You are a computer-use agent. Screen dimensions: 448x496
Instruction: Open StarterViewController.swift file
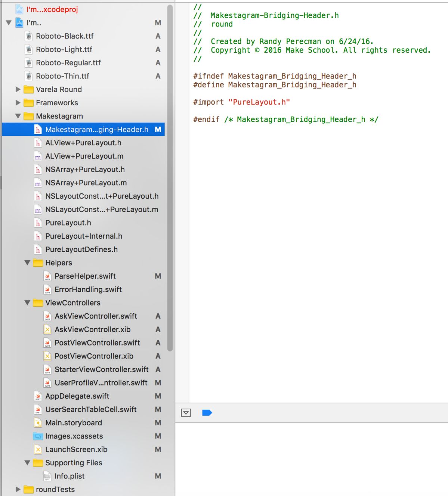[x=102, y=370]
